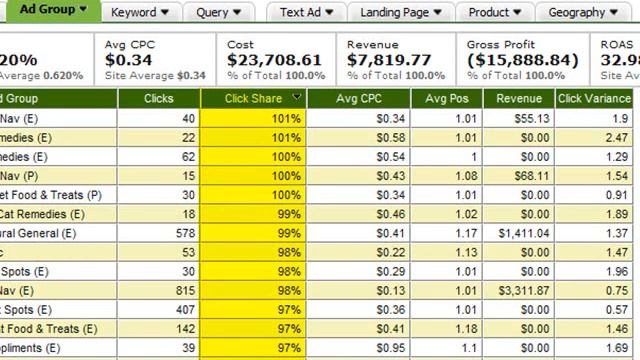Expand the Landing Page dropdown arrow

click(438, 13)
